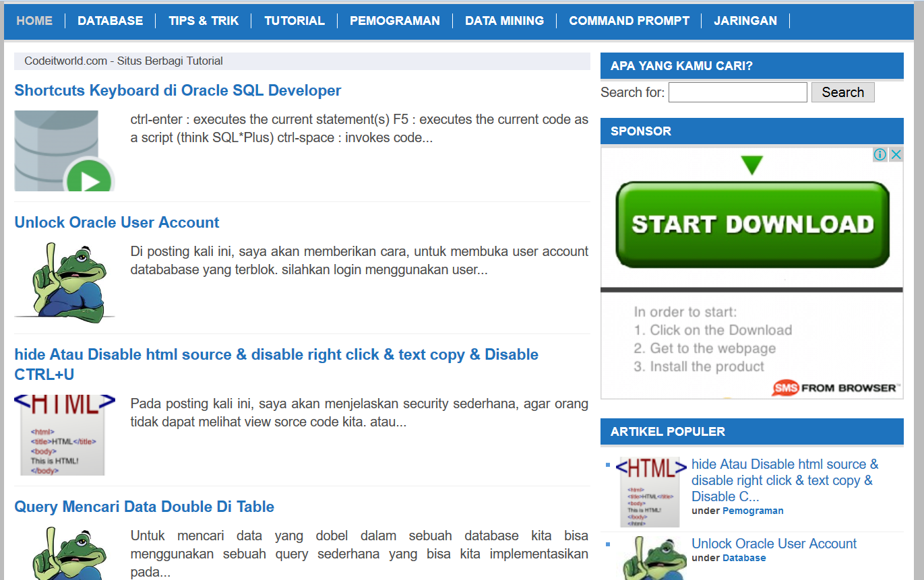Click the green START DOWNLOAD button in the ad
924x580 pixels.
click(751, 223)
